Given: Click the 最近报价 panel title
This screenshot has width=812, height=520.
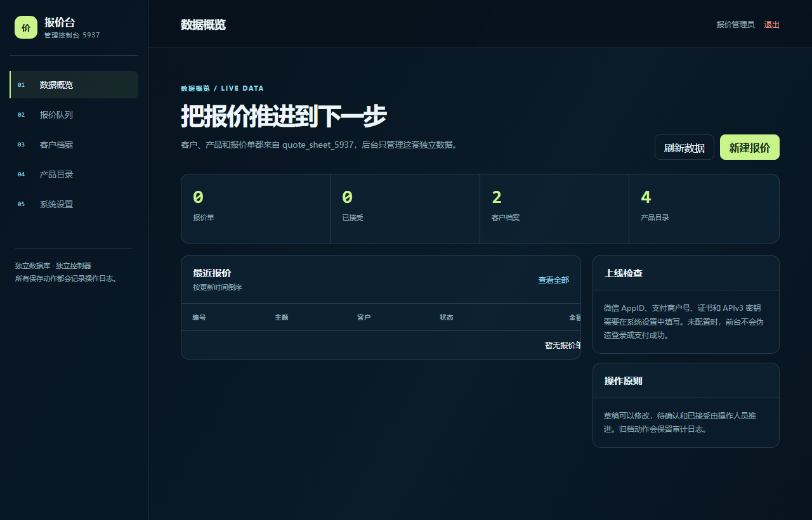Looking at the screenshot, I should click(x=212, y=273).
